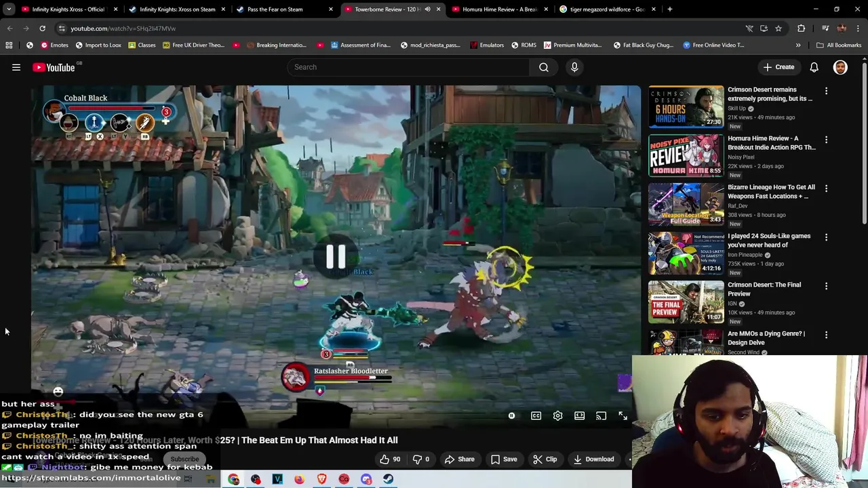This screenshot has width=868, height=488.
Task: Pause the video with the center pause overlay
Action: (x=336, y=256)
